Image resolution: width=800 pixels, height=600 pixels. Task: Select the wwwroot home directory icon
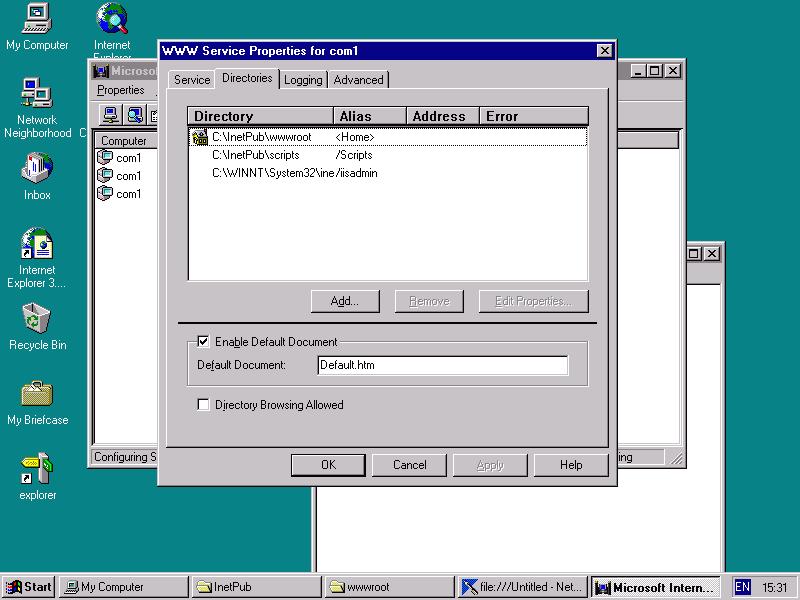tap(199, 137)
